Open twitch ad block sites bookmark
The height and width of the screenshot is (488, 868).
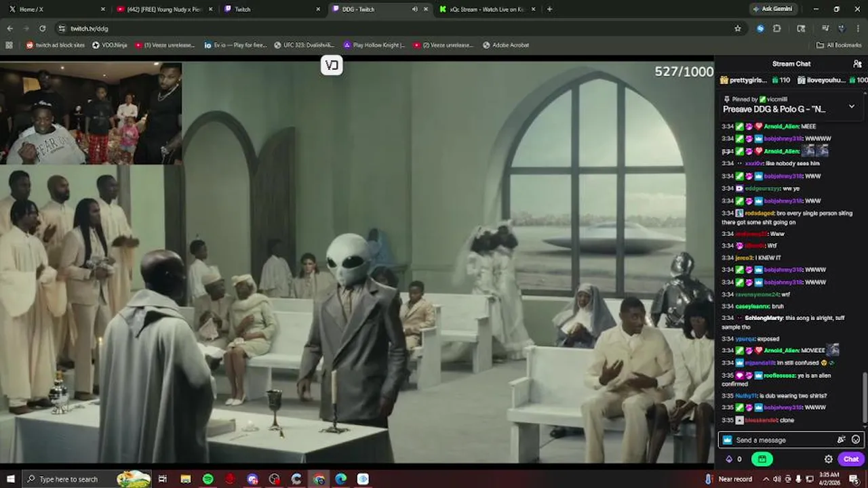pos(56,45)
